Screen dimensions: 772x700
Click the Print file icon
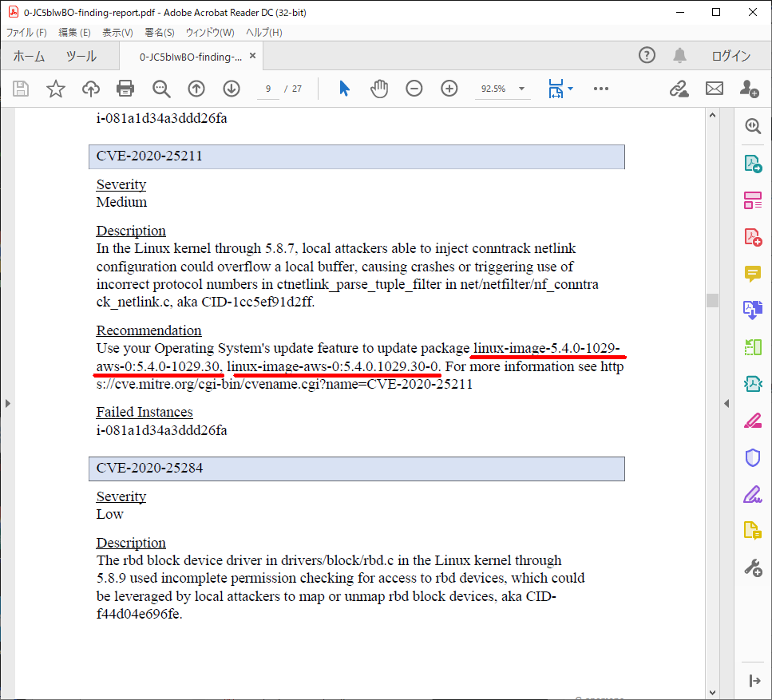125,89
